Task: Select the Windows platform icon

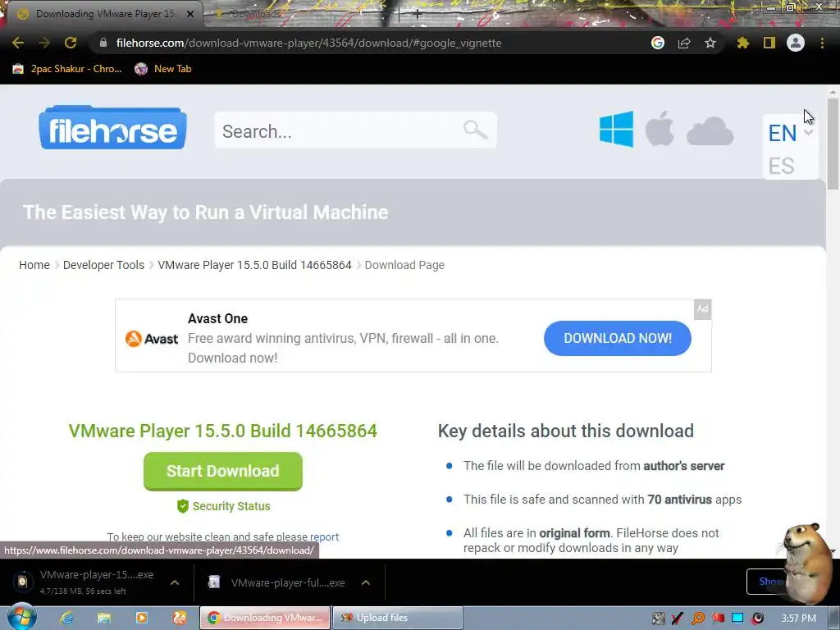Action: click(616, 129)
